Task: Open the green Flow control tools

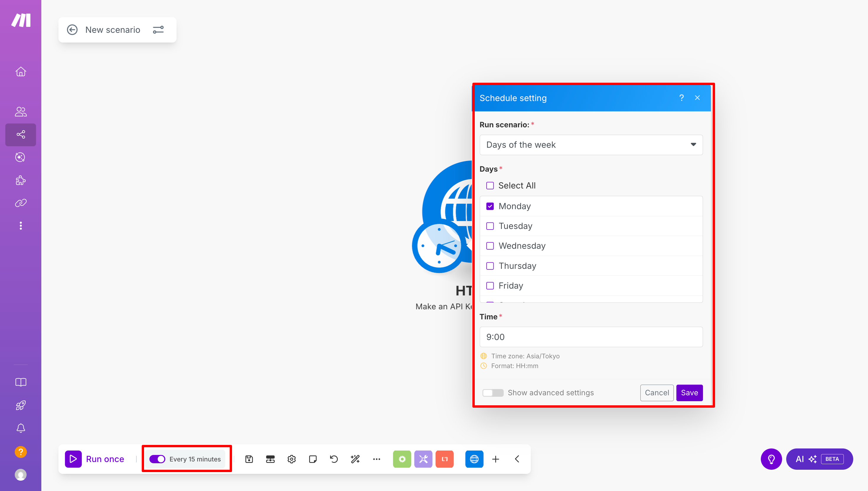Action: (x=402, y=459)
